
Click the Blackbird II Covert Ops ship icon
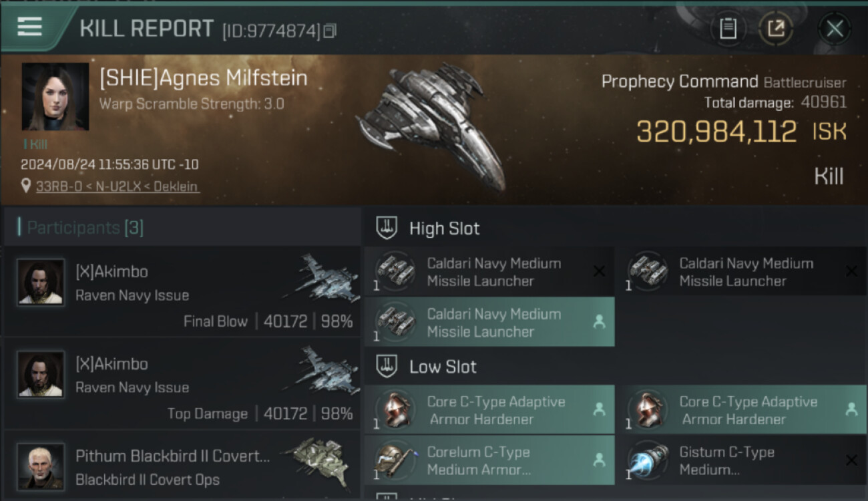pos(316,460)
